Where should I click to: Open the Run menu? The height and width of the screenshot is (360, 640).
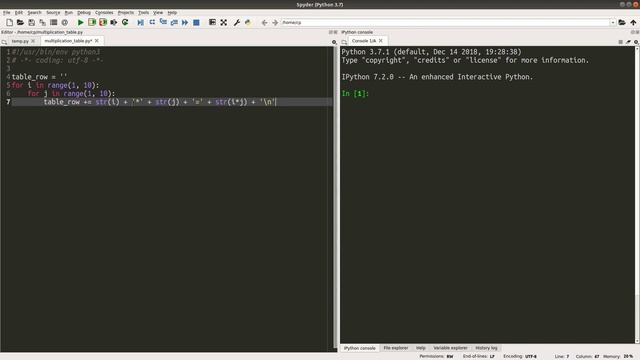pyautogui.click(x=69, y=13)
